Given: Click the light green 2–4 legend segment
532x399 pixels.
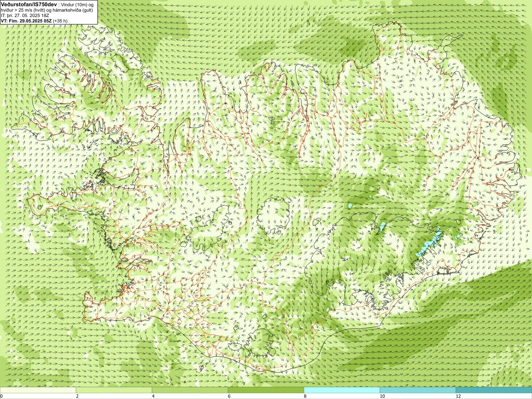Looking at the screenshot, I should [114, 390].
